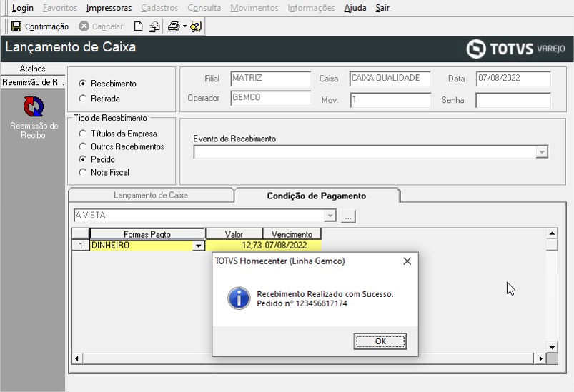
Task: Select the Nota Fiscal radio button
Action: (83, 172)
